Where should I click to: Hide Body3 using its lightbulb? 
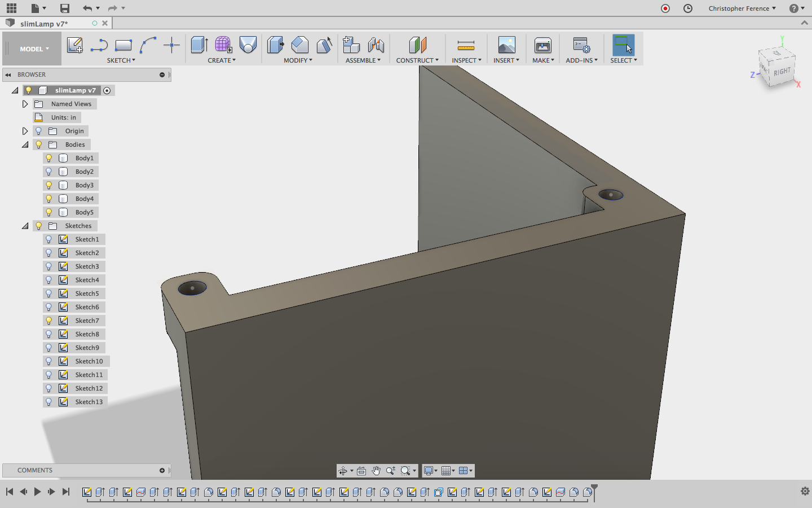[49, 185]
